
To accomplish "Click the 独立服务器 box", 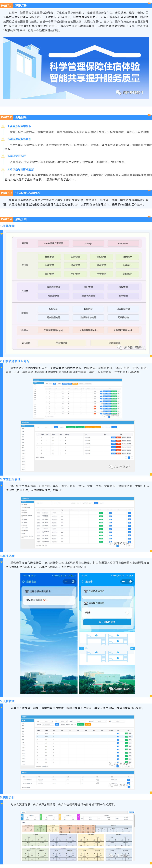I will coord(62,343).
